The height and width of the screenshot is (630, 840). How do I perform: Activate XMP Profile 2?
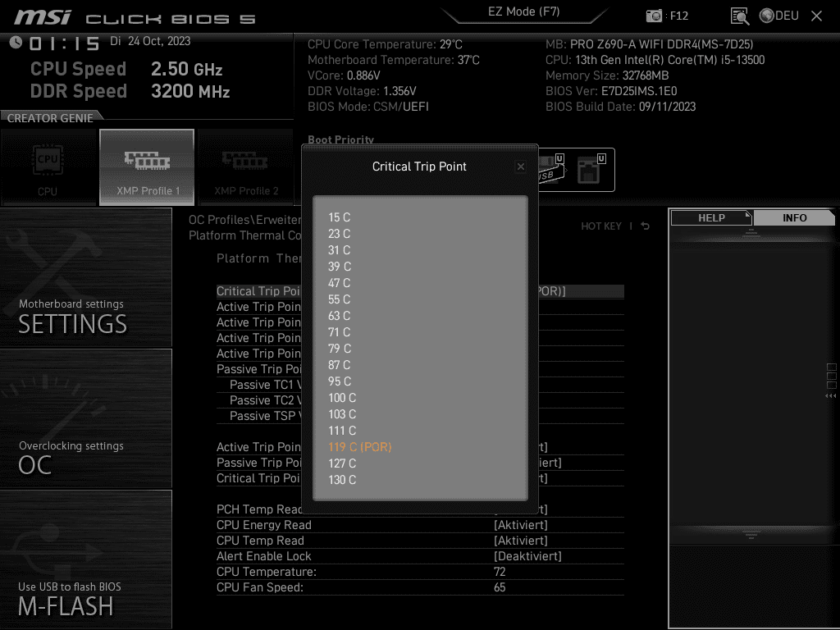click(246, 167)
